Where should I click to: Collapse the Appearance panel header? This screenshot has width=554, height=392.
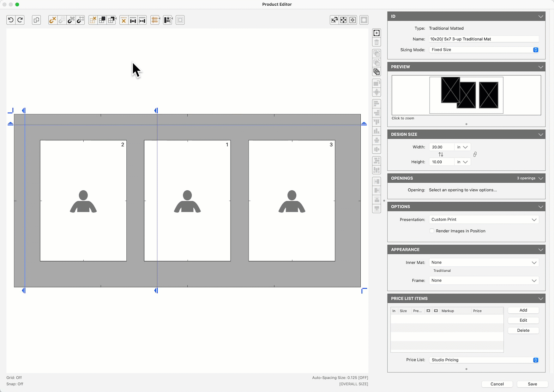(x=540, y=250)
